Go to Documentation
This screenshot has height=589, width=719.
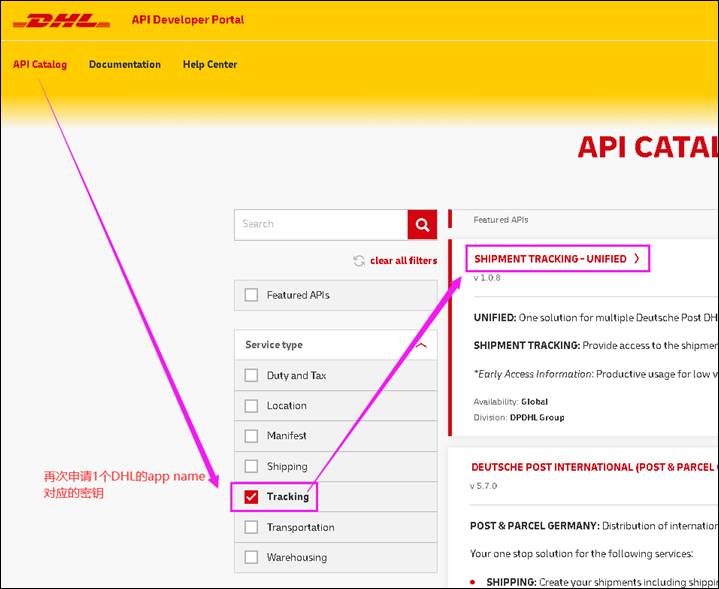(x=125, y=64)
